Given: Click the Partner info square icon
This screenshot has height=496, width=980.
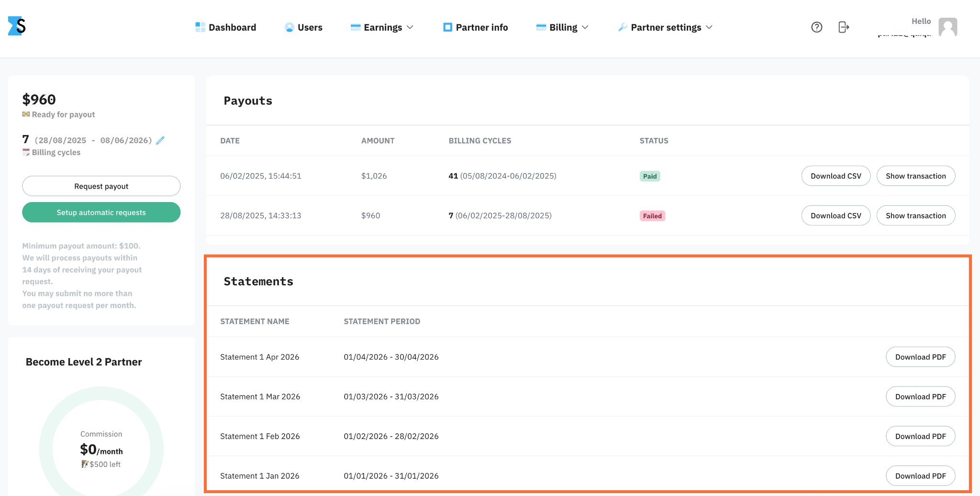Looking at the screenshot, I should tap(447, 27).
